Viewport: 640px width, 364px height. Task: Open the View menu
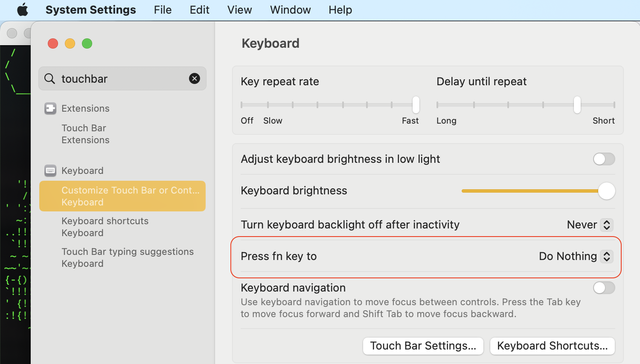tap(239, 10)
